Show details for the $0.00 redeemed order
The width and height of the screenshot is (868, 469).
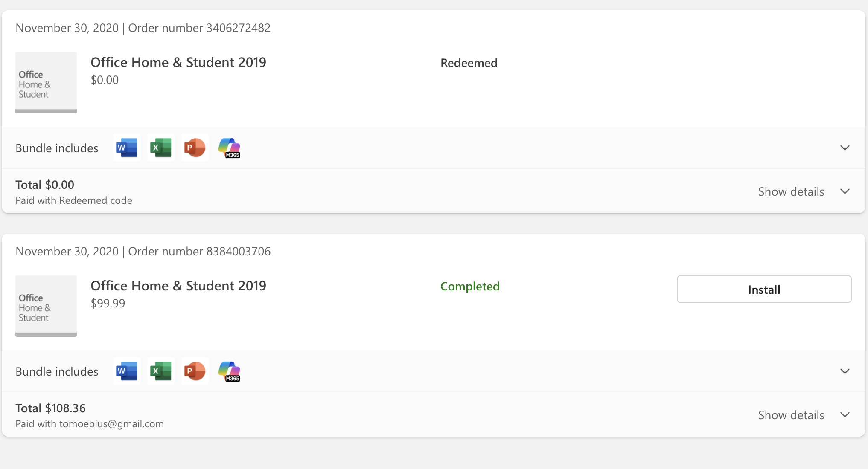pyautogui.click(x=791, y=191)
